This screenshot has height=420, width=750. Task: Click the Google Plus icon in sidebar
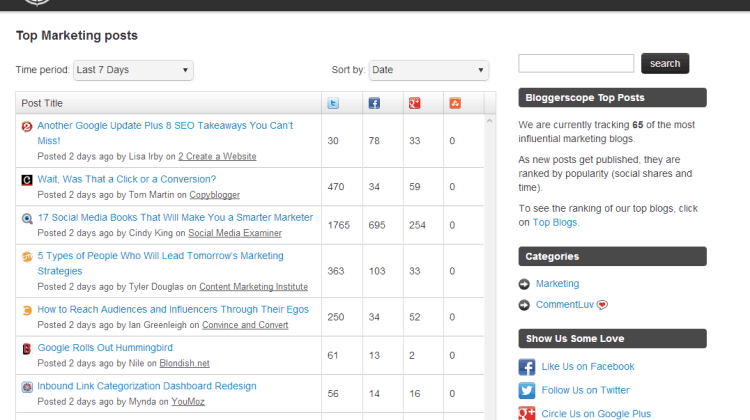coord(527,413)
